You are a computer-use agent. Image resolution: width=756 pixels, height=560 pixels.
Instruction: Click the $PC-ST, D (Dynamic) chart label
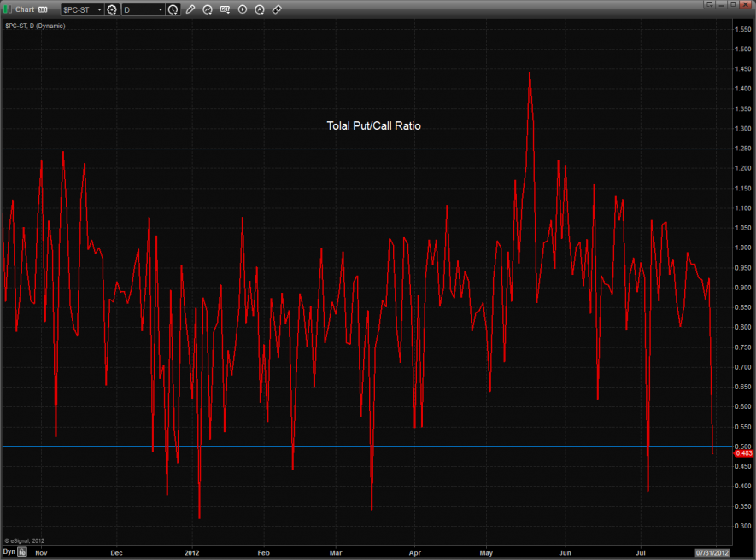35,26
